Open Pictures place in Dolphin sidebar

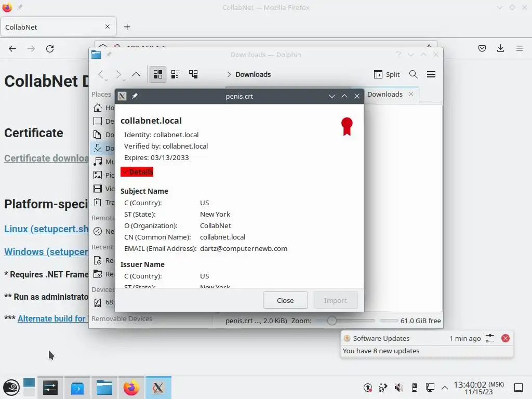[x=103, y=175]
